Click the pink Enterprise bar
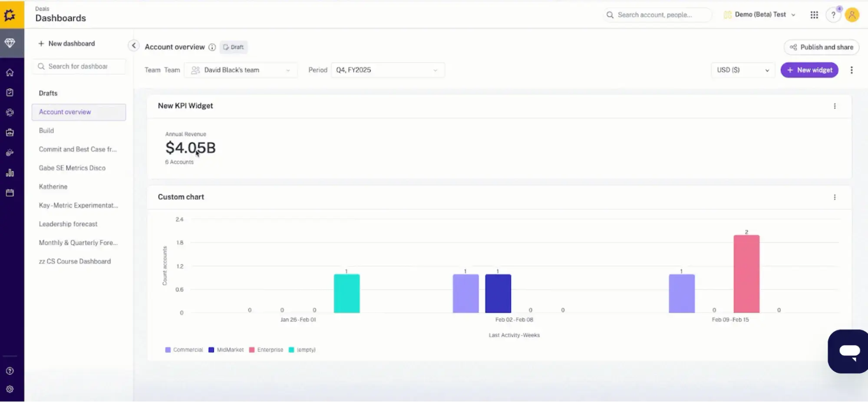 coord(746,274)
